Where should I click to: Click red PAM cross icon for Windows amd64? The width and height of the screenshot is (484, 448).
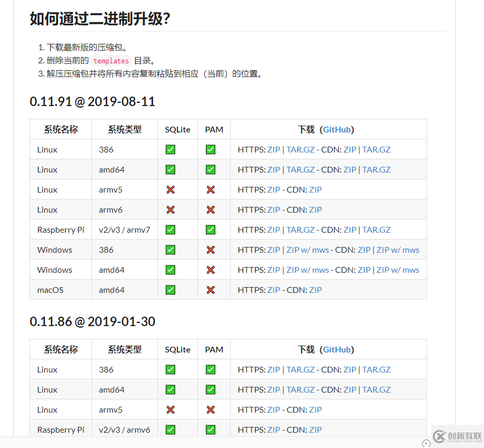[x=210, y=270]
